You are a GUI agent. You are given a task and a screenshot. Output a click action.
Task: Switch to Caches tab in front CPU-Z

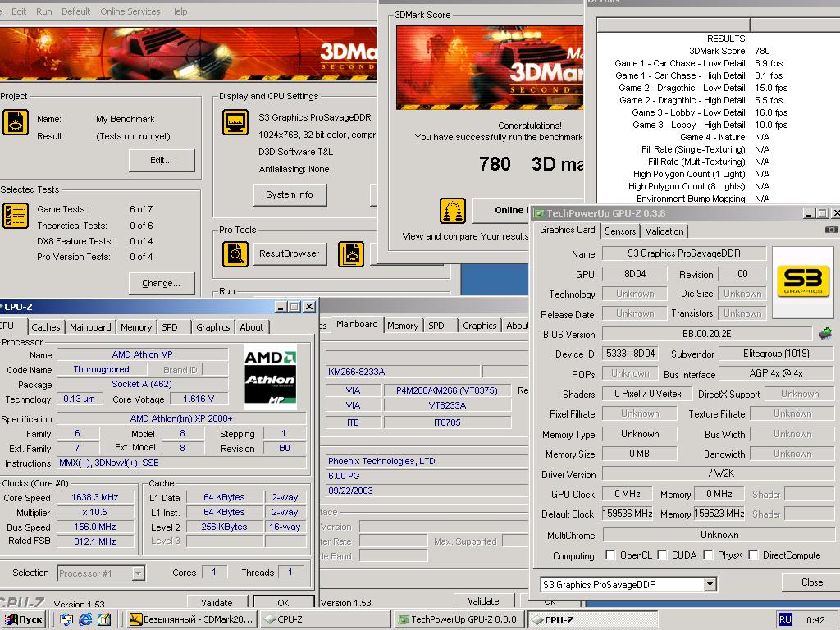(x=46, y=326)
